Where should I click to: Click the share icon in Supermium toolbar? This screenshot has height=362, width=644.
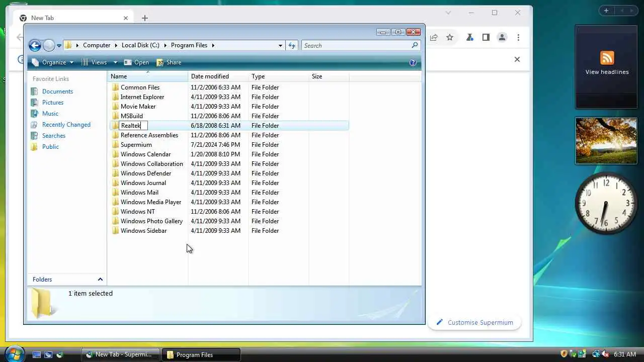(434, 37)
